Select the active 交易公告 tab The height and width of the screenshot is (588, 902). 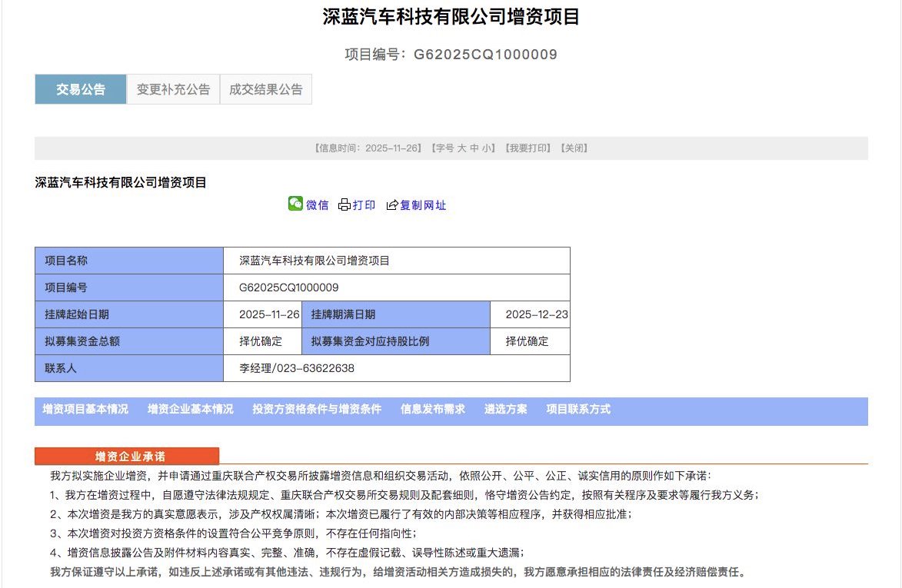[x=80, y=88]
